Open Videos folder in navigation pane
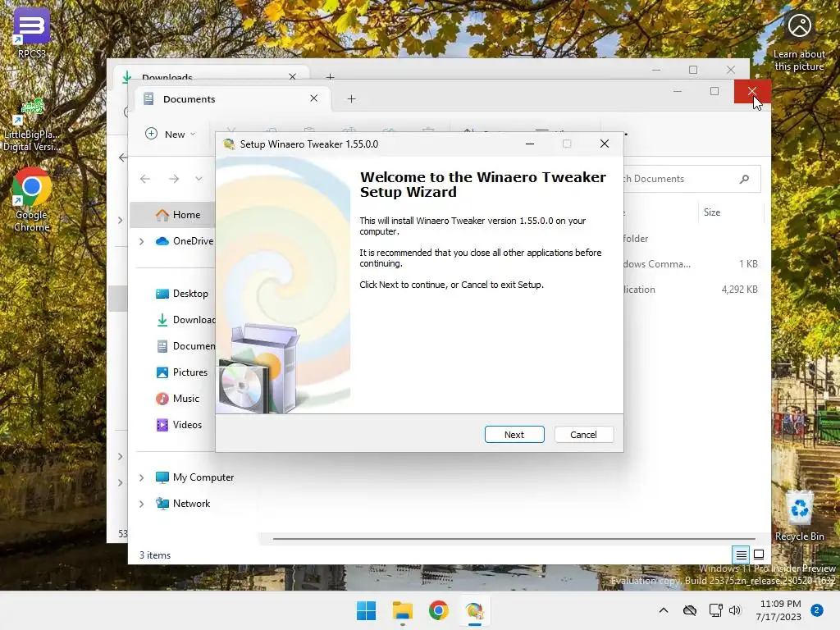The image size is (840, 630). point(180,425)
